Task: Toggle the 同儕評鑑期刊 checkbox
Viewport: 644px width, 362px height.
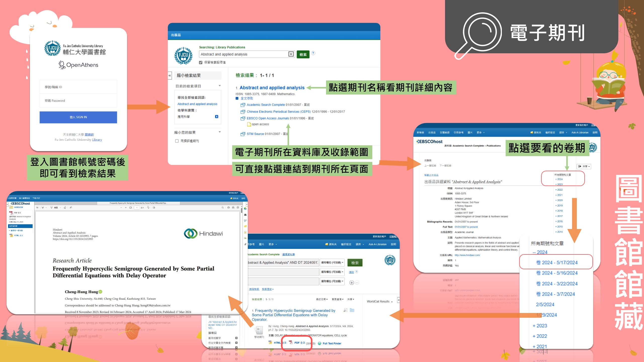Action: (177, 141)
